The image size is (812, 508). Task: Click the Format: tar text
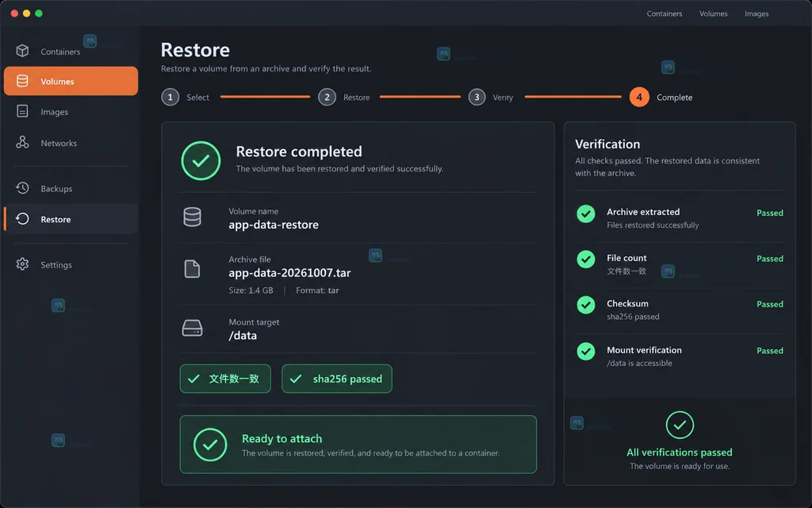317,291
